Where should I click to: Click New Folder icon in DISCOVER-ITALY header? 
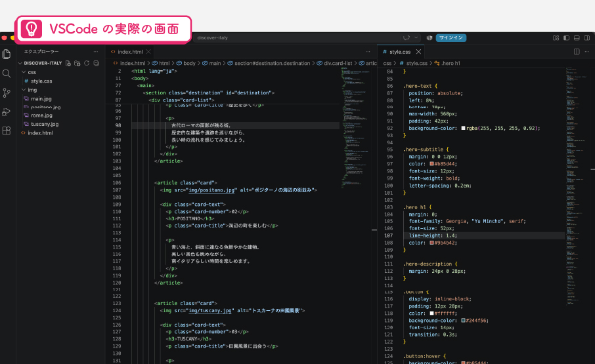[x=77, y=63]
